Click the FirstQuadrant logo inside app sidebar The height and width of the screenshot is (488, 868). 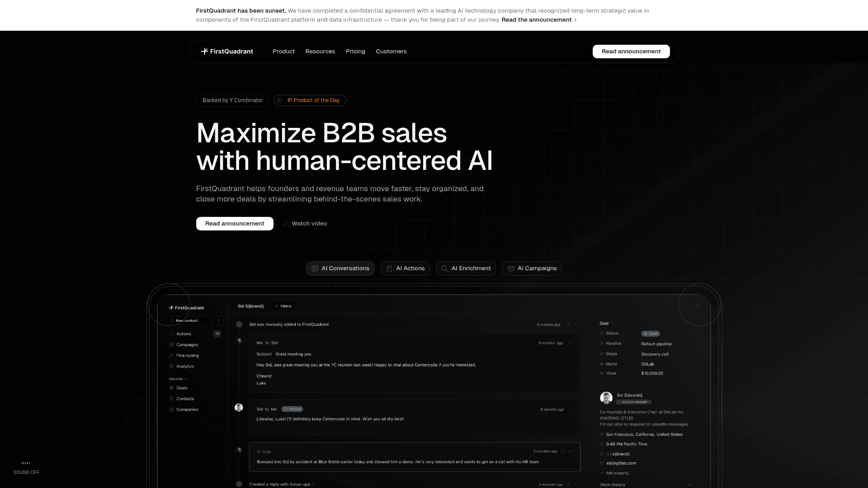point(186,308)
